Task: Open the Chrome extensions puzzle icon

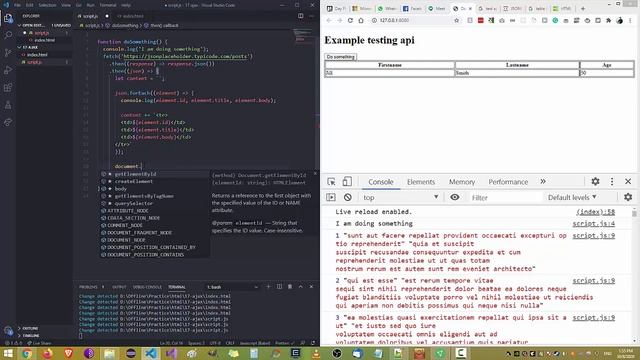Action: coord(609,20)
